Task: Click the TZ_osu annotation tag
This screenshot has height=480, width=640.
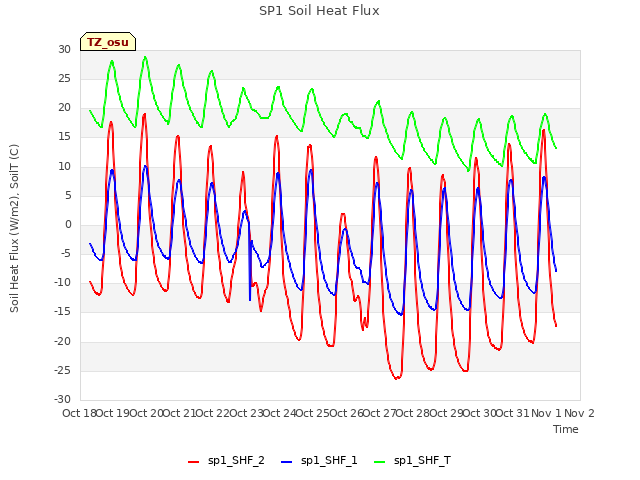Action: coord(108,42)
